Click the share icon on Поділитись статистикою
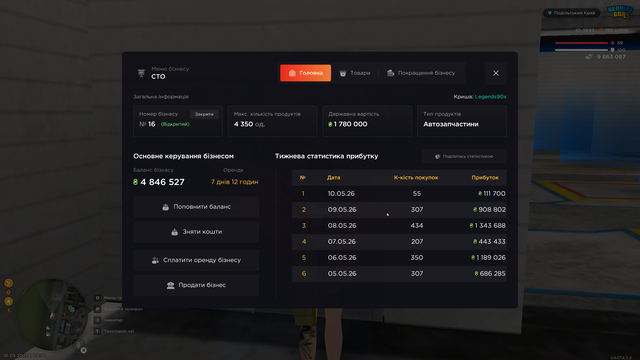This screenshot has height=360, width=640. [x=437, y=156]
